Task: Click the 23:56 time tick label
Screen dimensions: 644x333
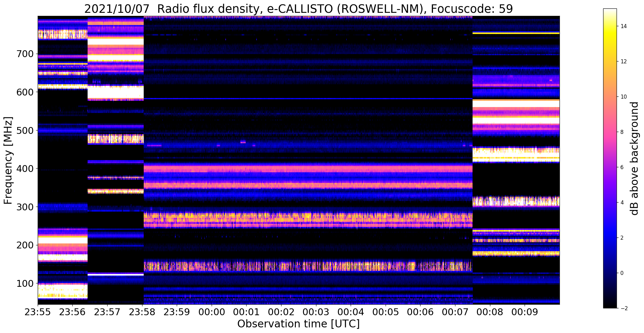Action: coord(73,312)
